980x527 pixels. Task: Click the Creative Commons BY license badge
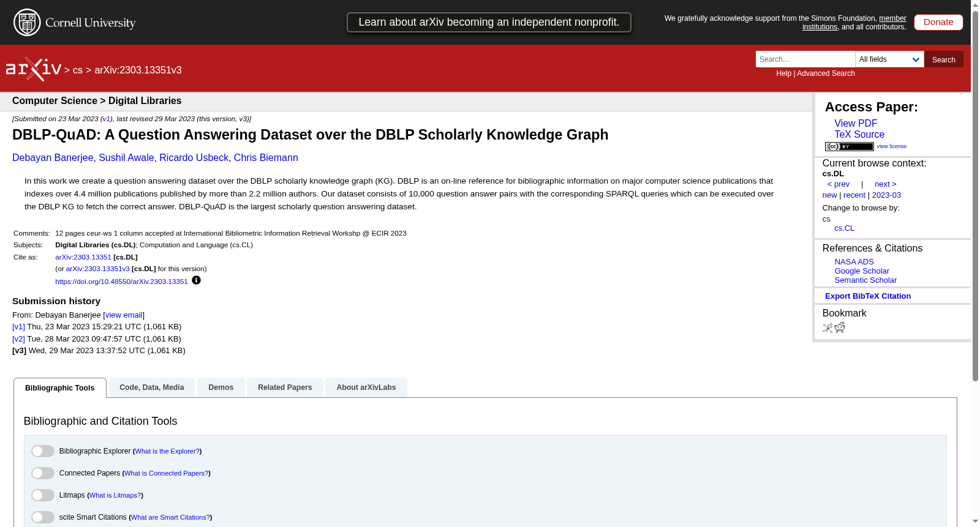tap(849, 146)
